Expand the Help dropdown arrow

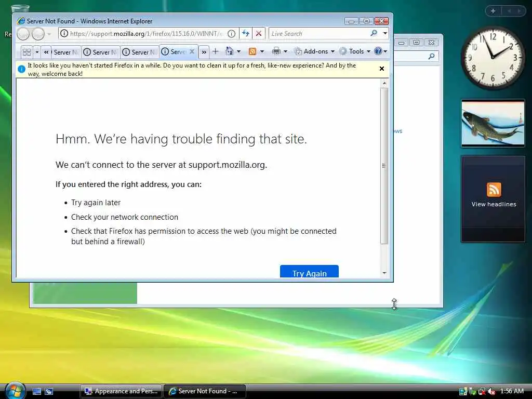point(385,51)
